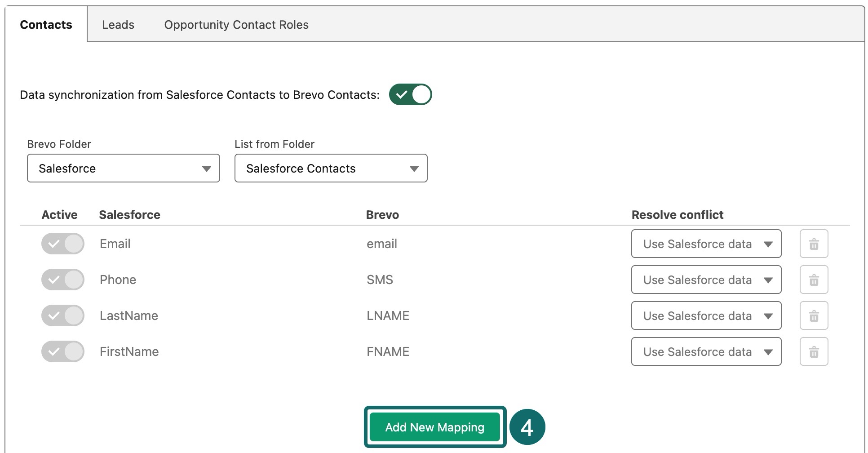868x453 pixels.
Task: Click the SMS Brevo attribute text
Action: (380, 280)
